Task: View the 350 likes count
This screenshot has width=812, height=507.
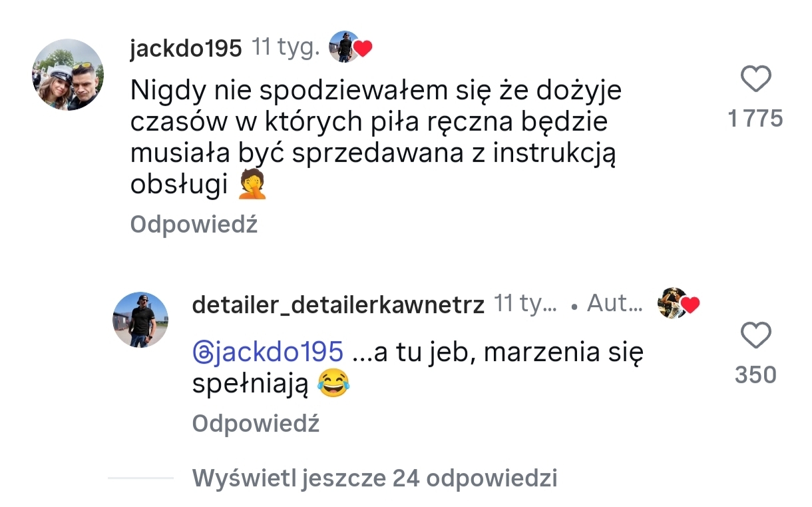Action: (x=755, y=375)
